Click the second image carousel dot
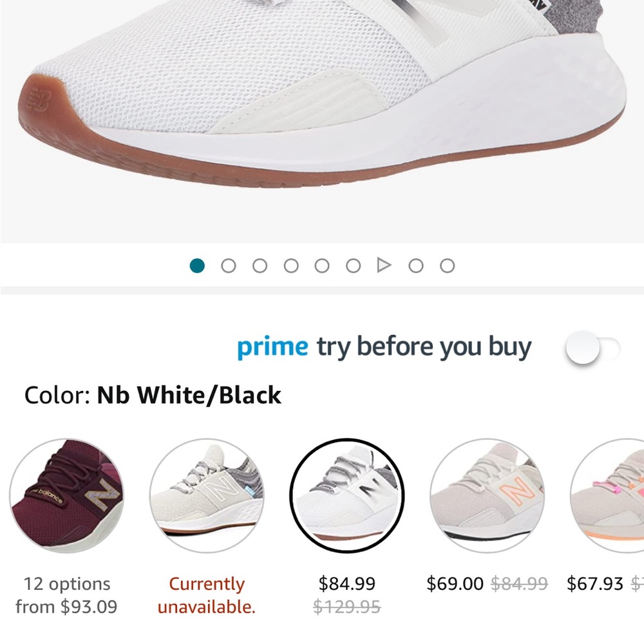 tap(229, 265)
